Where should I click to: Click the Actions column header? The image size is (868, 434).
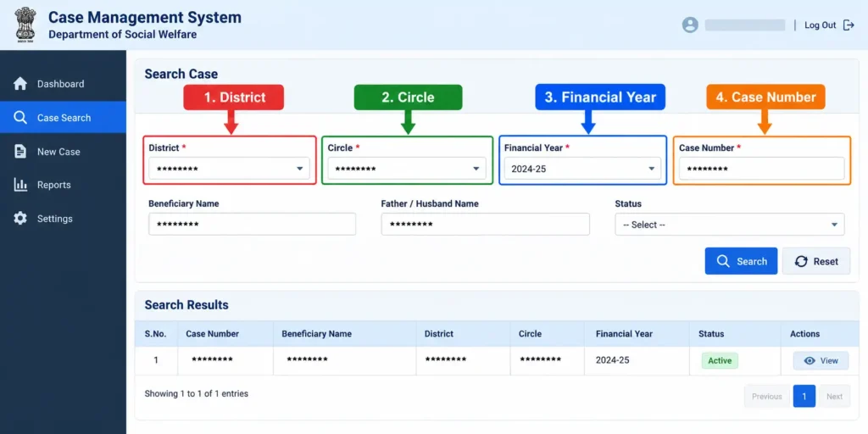[x=805, y=334]
